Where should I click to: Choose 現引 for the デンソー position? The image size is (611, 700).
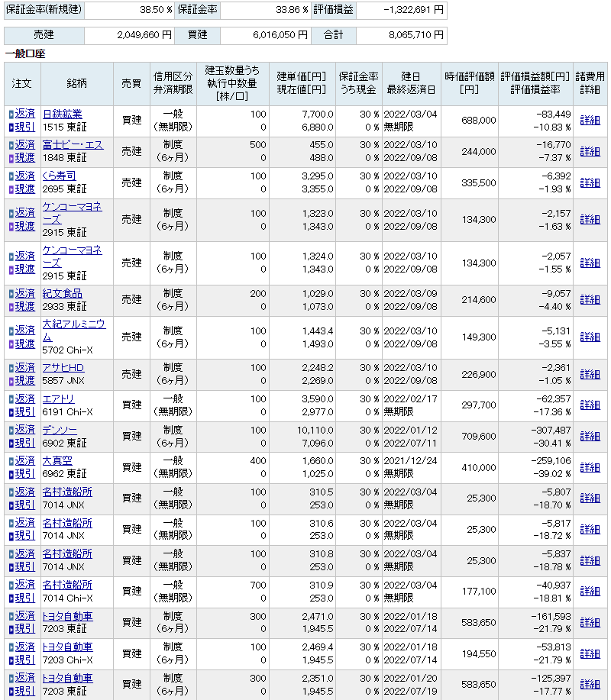point(25,443)
